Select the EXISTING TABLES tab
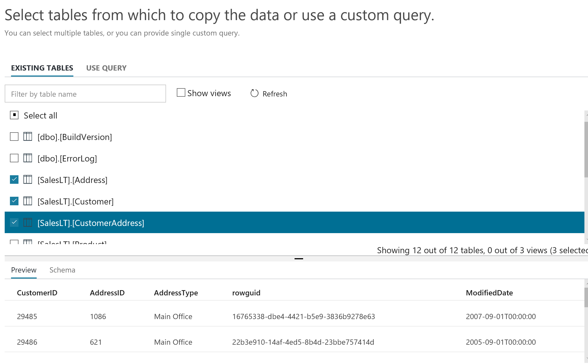Viewport: 588px width, 364px height. [x=42, y=68]
